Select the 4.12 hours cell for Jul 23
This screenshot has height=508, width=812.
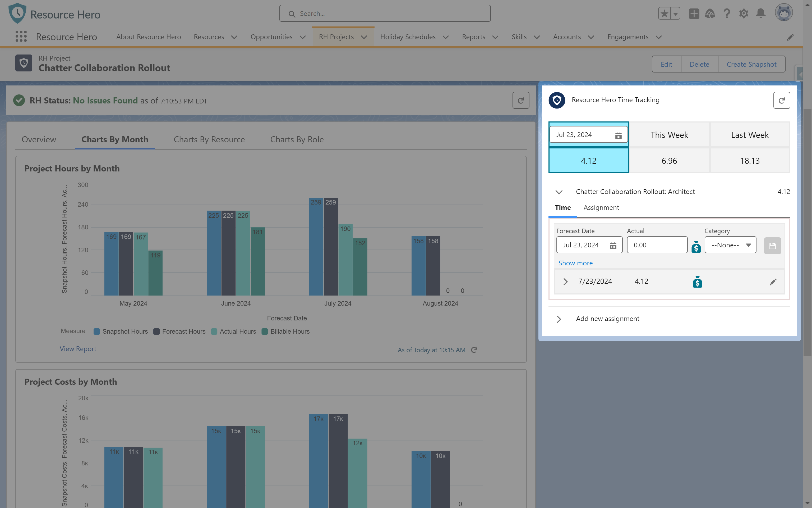(x=589, y=161)
